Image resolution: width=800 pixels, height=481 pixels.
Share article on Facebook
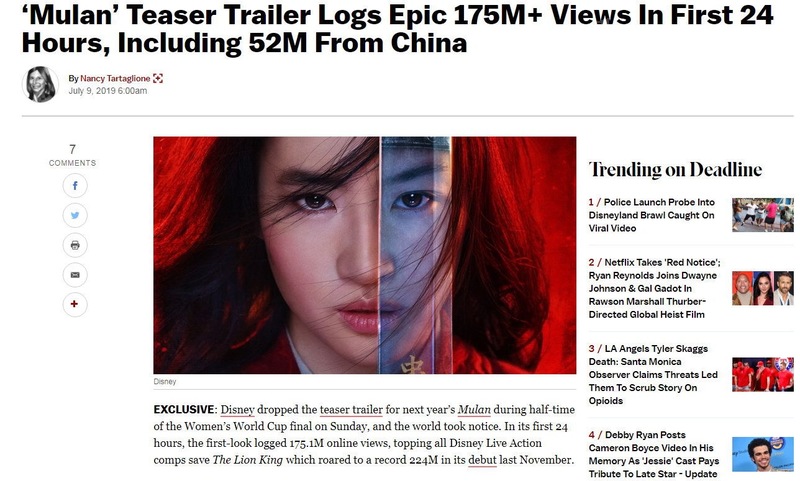[75, 185]
